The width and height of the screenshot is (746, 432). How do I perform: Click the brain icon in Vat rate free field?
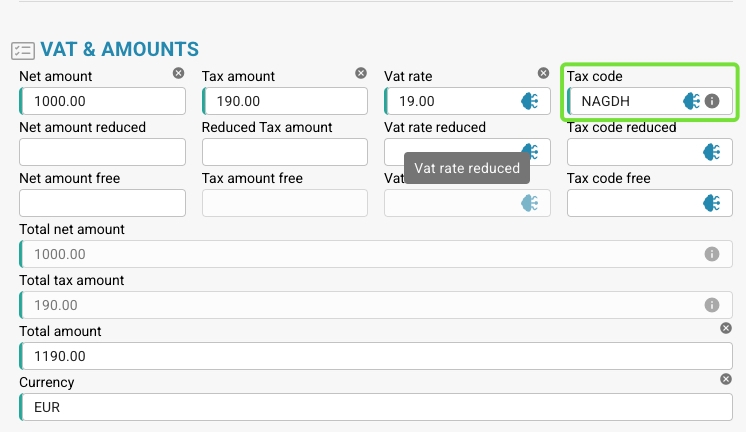click(529, 203)
